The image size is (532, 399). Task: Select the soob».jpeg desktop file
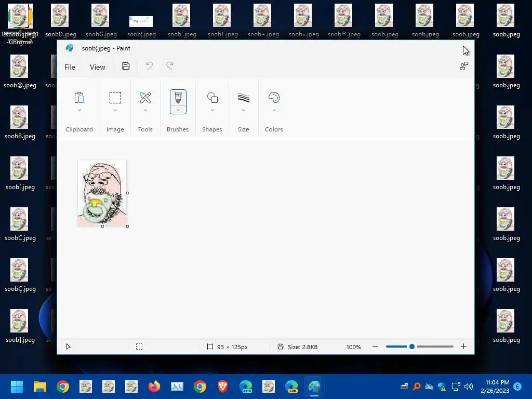click(x=303, y=21)
